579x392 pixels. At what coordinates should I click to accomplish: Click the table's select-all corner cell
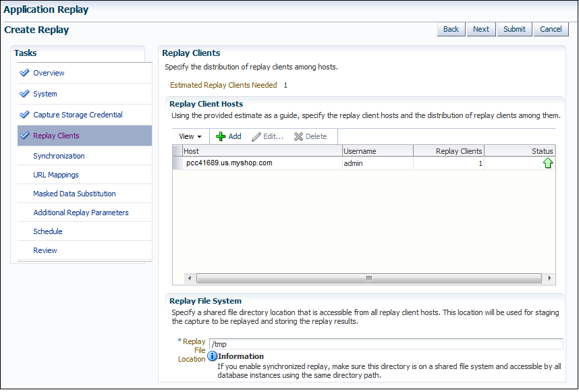click(x=177, y=151)
